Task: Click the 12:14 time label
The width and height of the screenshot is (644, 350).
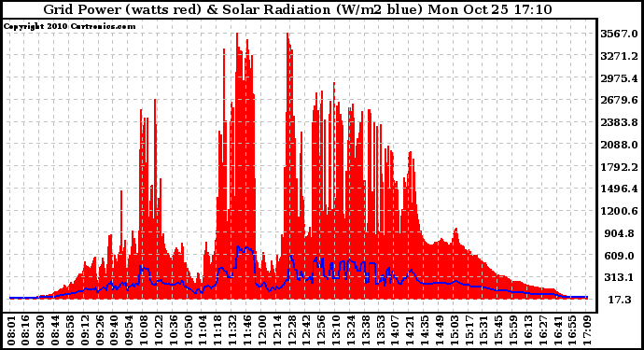Action: (x=276, y=329)
